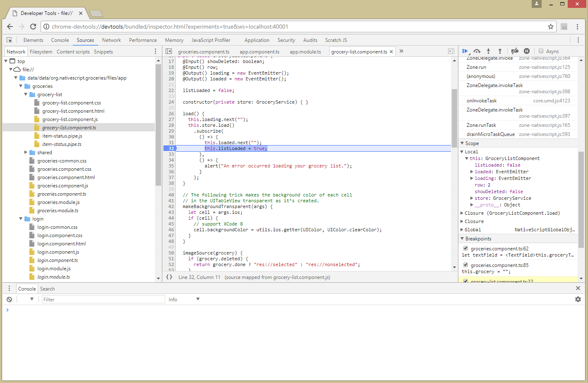Resume script execution in debugger
This screenshot has width=588, height=383.
coord(465,51)
